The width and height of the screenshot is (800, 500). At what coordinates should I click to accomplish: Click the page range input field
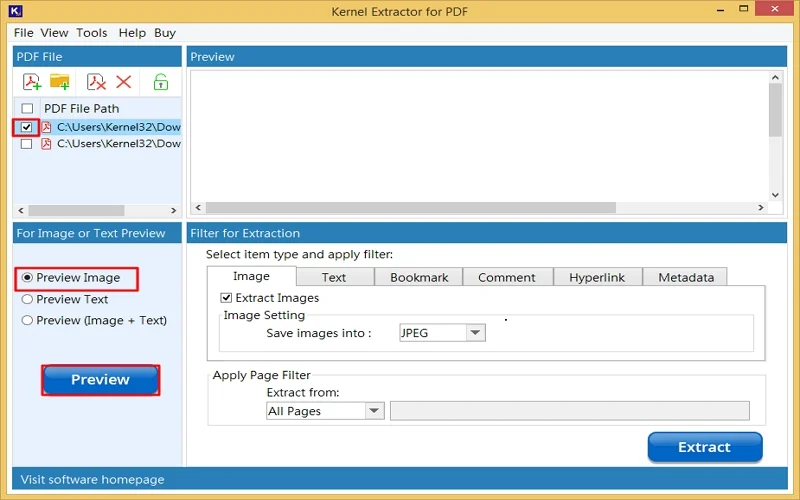point(570,411)
